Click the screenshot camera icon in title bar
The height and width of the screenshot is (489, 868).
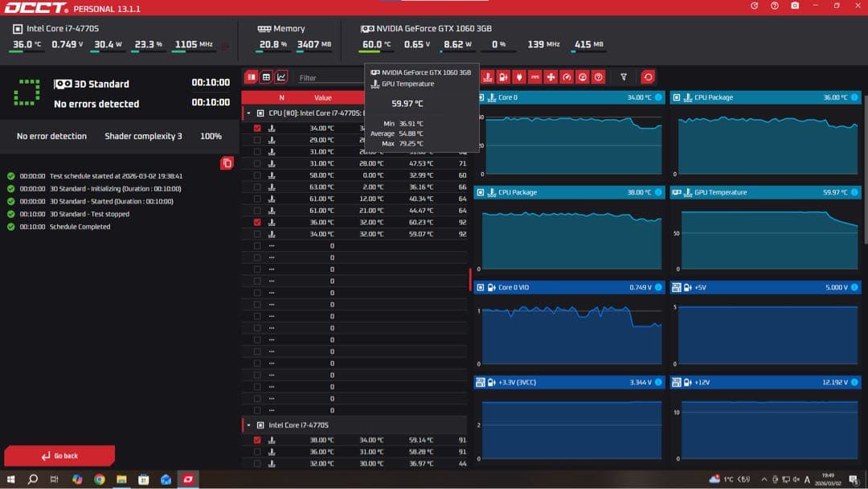click(x=795, y=6)
